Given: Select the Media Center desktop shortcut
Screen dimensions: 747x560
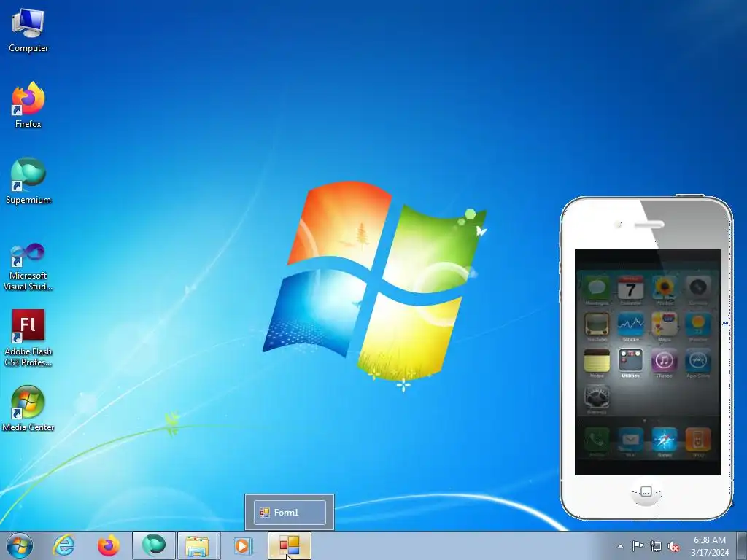Looking at the screenshot, I should (x=28, y=408).
